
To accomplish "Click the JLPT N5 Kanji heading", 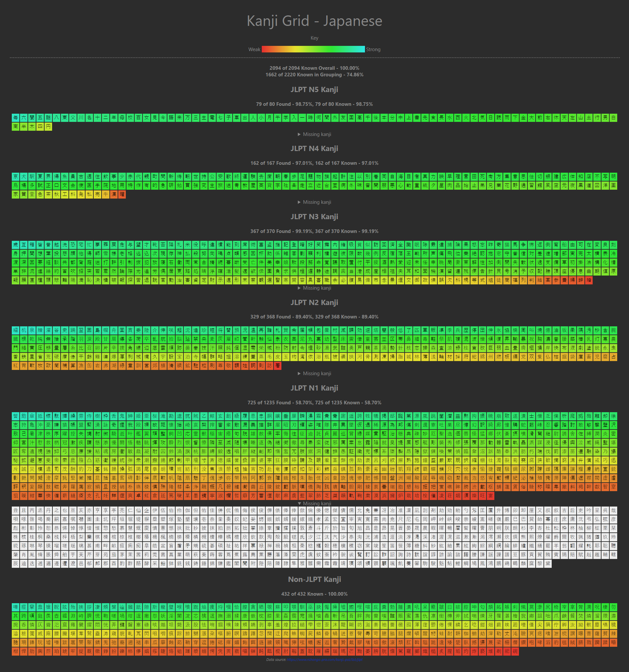I will pos(314,89).
